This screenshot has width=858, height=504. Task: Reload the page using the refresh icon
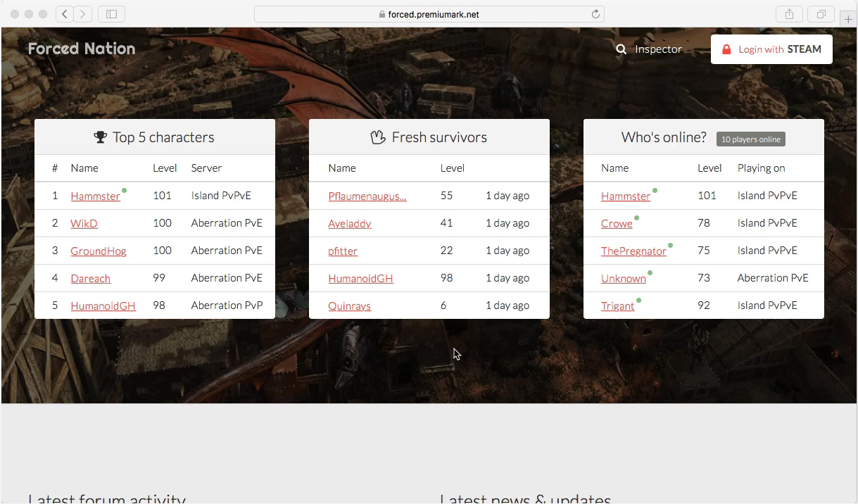point(595,14)
